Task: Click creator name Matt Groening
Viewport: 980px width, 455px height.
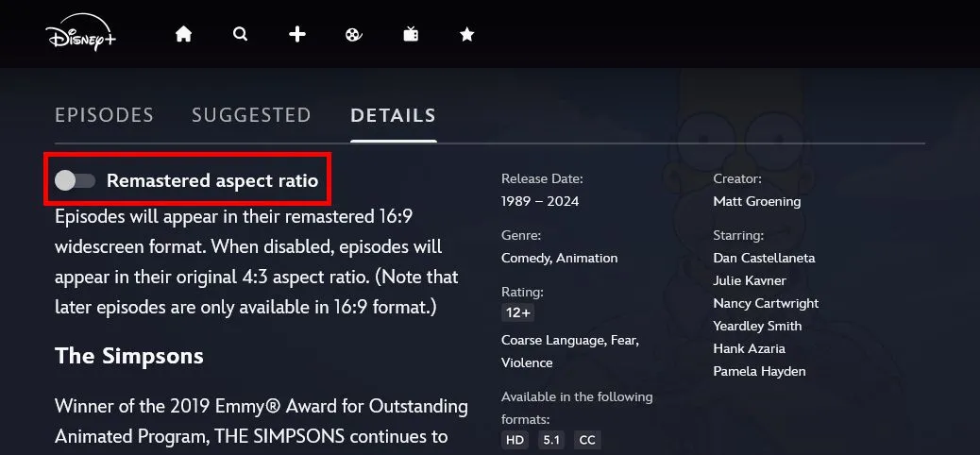Action: click(757, 201)
